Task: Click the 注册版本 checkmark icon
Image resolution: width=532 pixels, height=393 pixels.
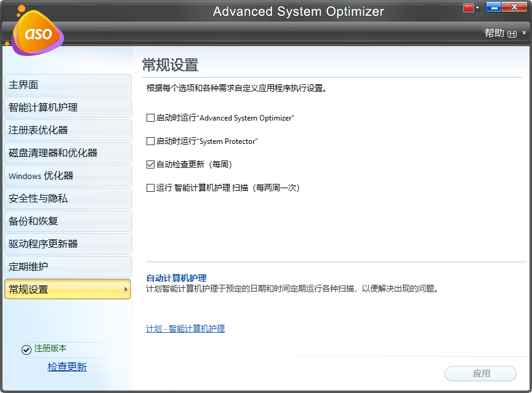Action: 26,349
